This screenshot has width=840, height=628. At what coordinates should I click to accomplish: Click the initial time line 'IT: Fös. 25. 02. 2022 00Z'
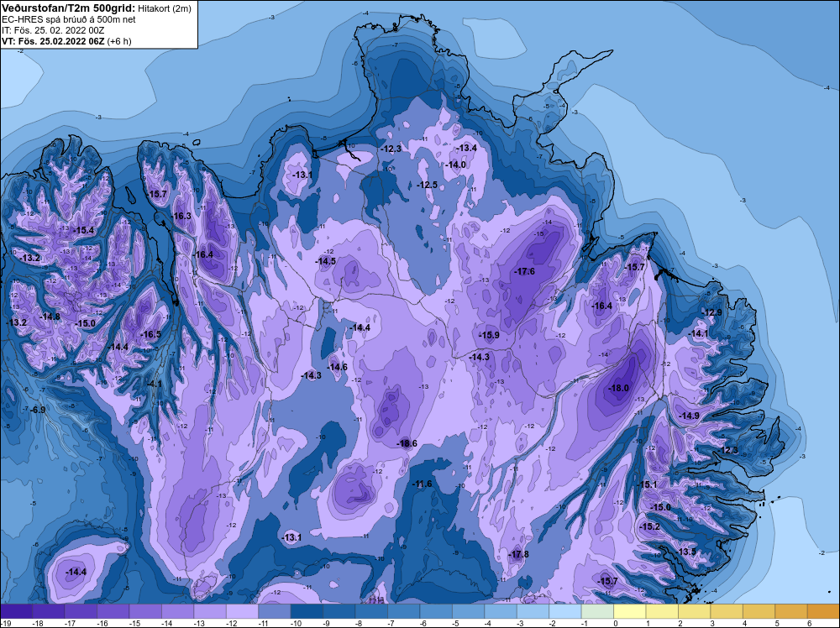[x=52, y=30]
